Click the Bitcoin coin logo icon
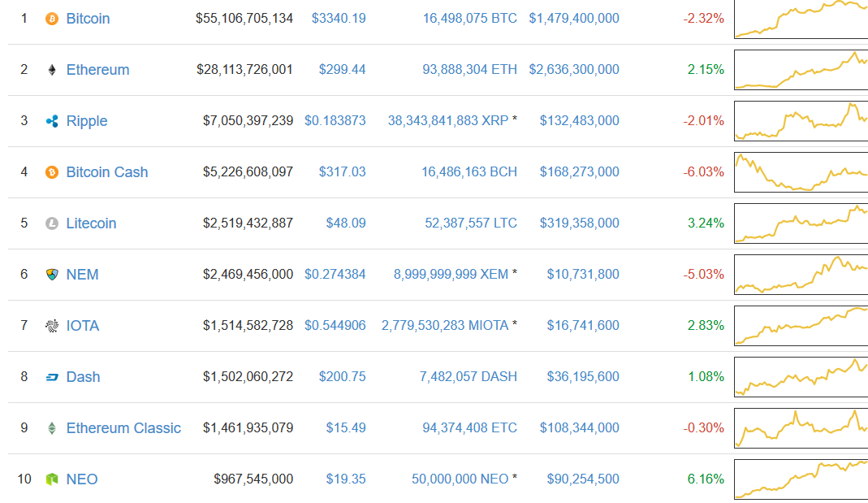The width and height of the screenshot is (868, 503). (x=52, y=19)
